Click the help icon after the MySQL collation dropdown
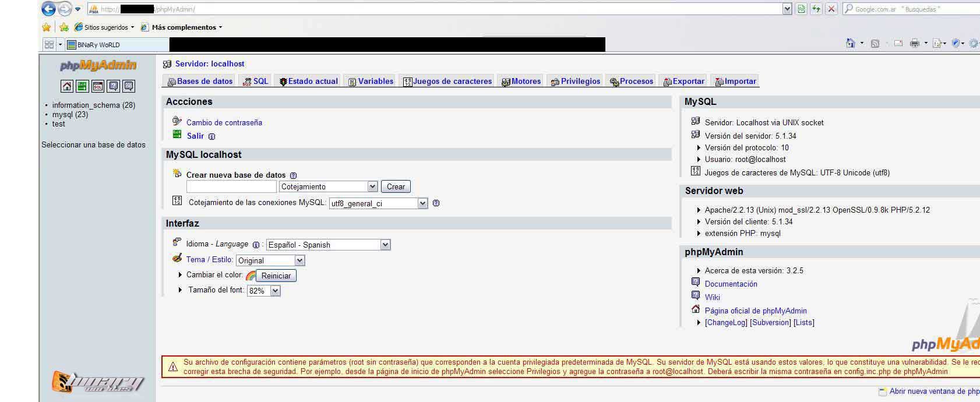The height and width of the screenshot is (402, 980). point(436,203)
